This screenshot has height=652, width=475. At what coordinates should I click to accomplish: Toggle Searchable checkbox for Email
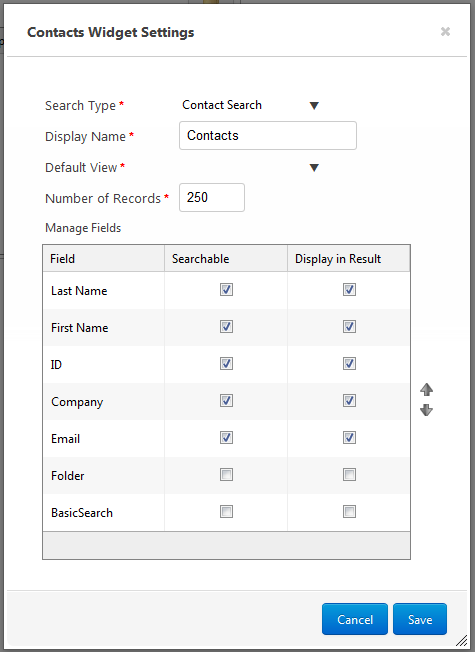226,437
